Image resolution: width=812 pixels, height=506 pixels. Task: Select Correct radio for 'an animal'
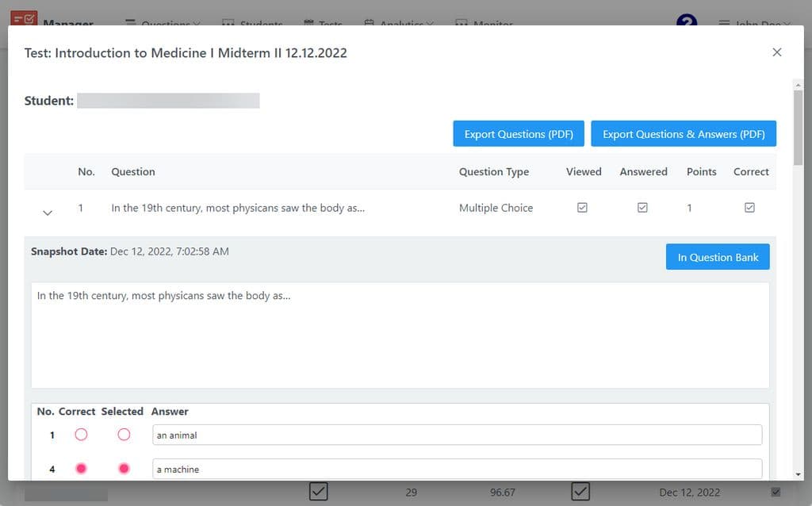pos(82,435)
